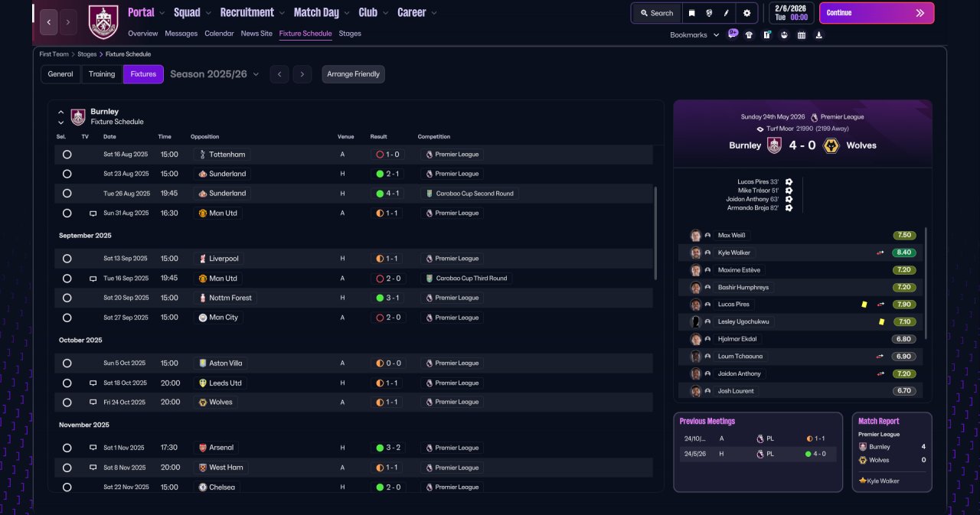Click the bookmark icon beside Search

[691, 13]
